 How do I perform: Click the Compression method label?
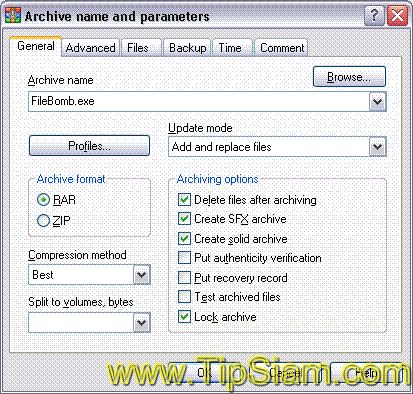click(x=77, y=255)
